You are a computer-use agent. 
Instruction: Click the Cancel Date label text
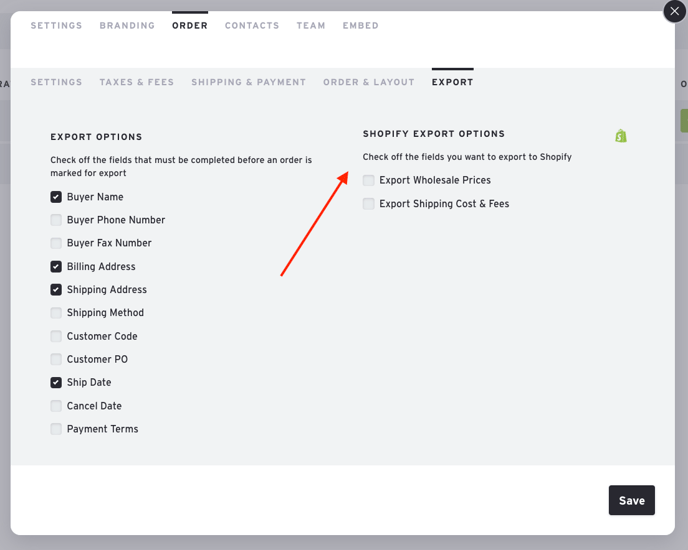[x=94, y=406]
